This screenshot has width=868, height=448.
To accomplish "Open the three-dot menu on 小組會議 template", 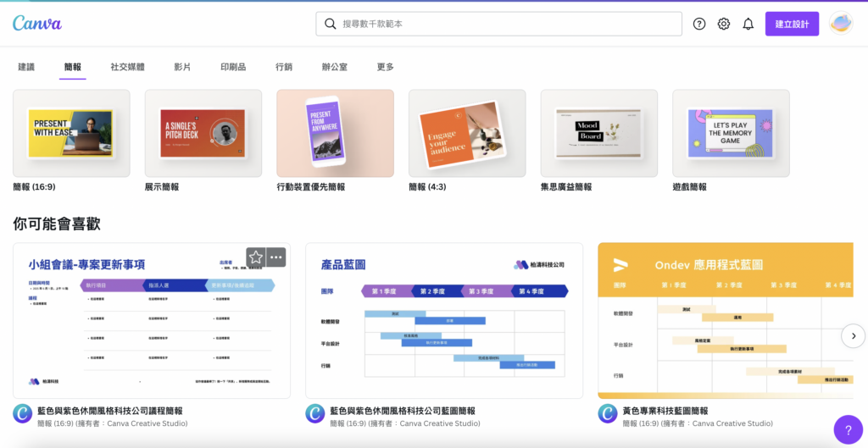I will coord(275,257).
